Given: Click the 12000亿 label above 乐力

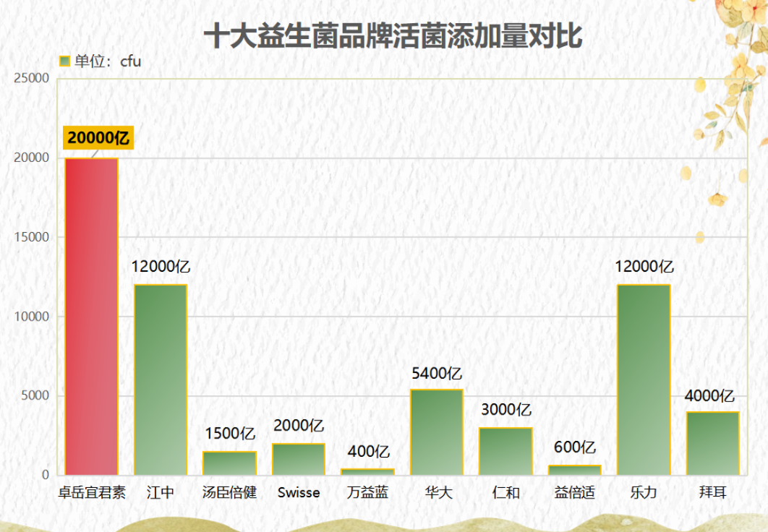Looking at the screenshot, I should pos(644,267).
